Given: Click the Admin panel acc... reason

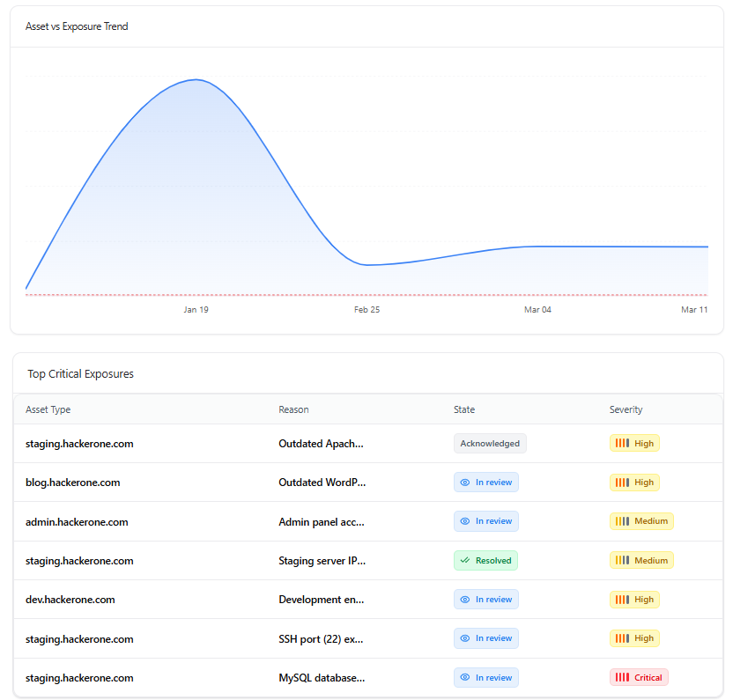Looking at the screenshot, I should (x=322, y=522).
